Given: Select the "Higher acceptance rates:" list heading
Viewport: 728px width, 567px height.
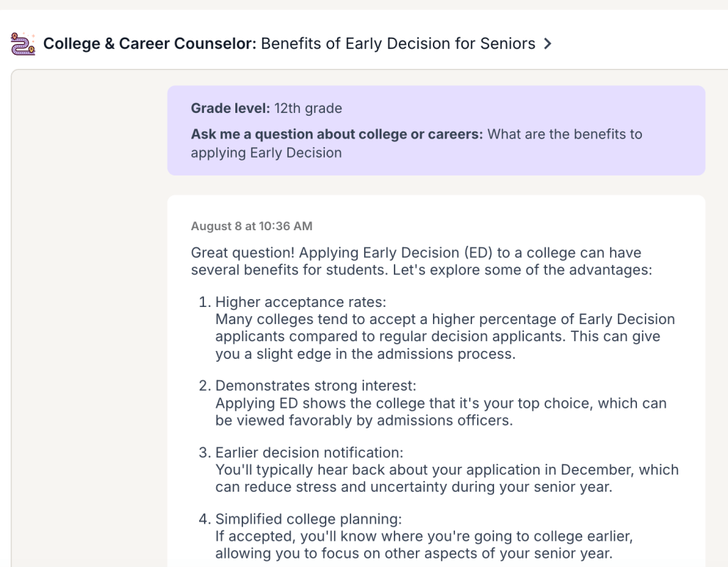Looking at the screenshot, I should pos(300,302).
